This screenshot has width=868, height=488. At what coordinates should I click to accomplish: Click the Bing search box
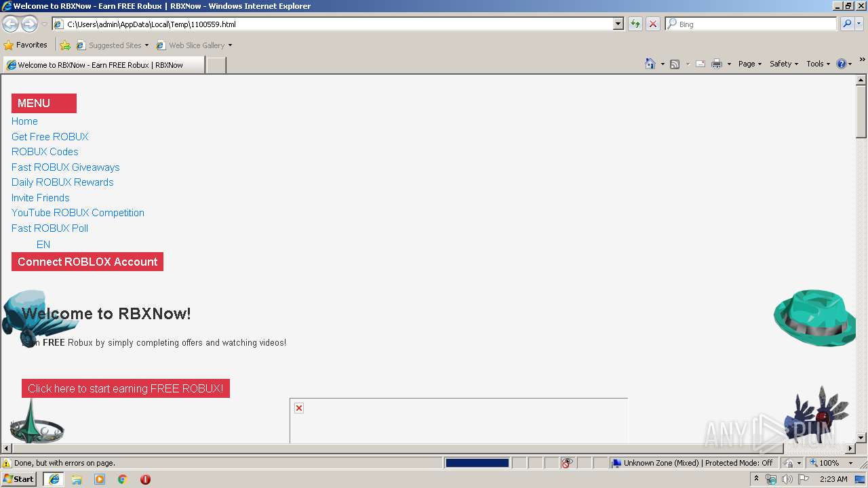(x=751, y=24)
